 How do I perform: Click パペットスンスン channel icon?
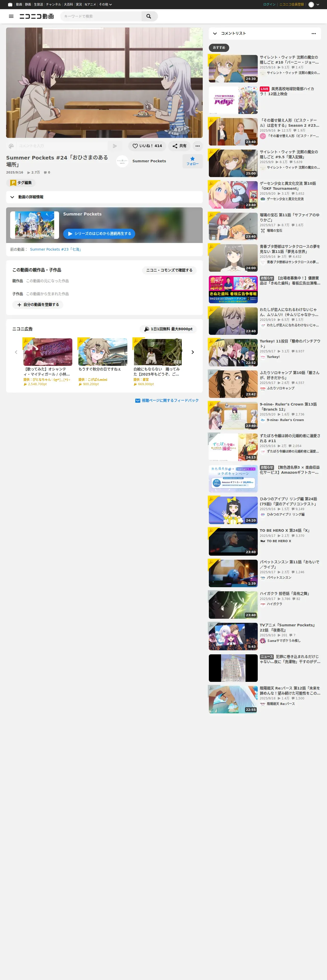(x=263, y=578)
